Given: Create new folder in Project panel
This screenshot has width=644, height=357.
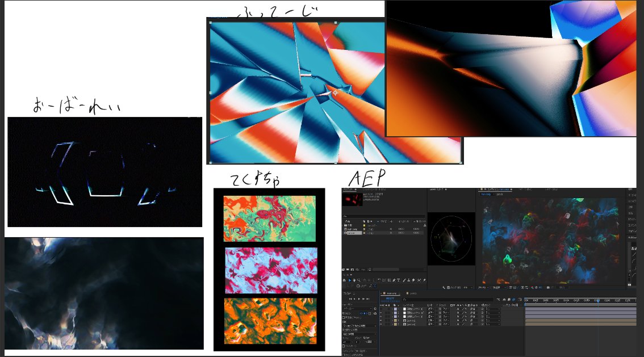Looking at the screenshot, I should [x=348, y=270].
